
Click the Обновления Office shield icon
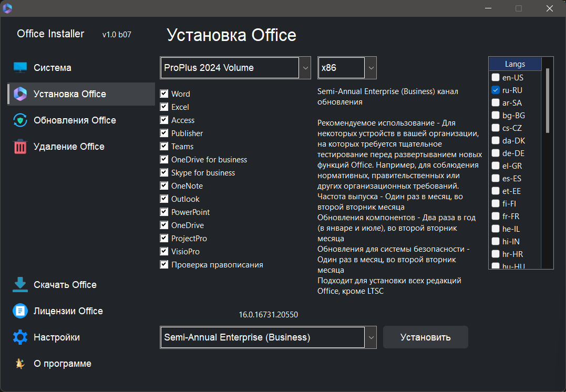pyautogui.click(x=19, y=120)
